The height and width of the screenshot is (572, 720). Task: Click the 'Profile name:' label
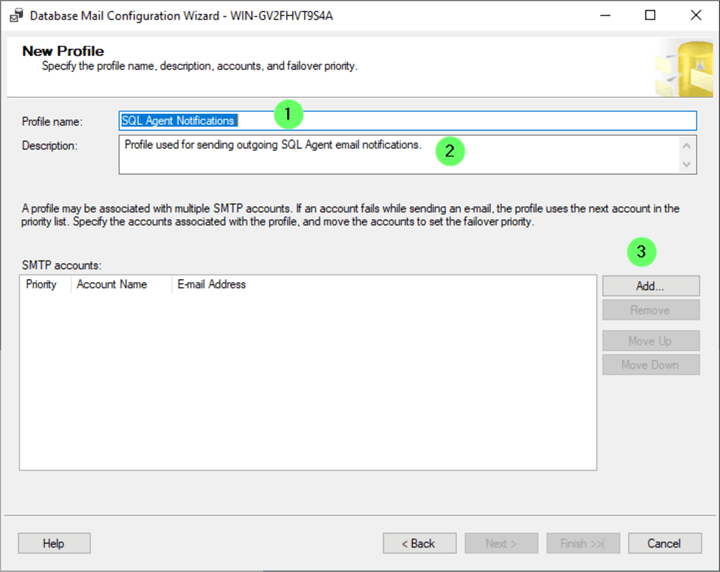click(52, 122)
